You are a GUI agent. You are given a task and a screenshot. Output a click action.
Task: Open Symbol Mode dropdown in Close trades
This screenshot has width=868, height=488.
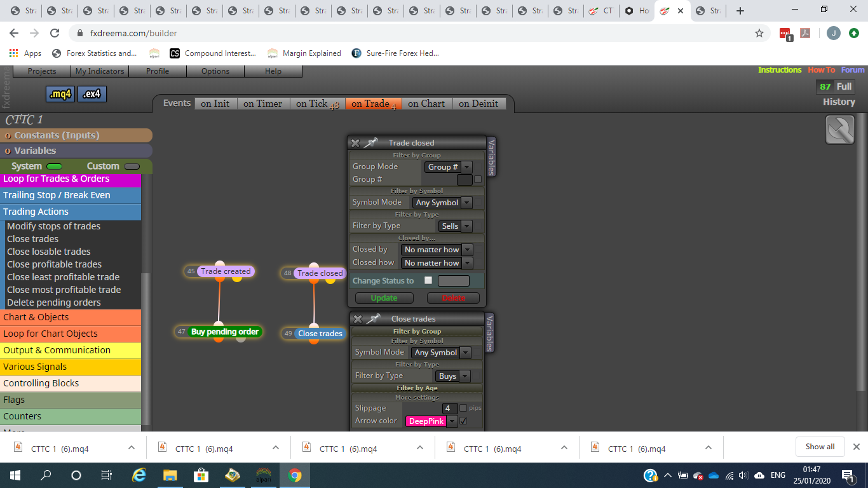click(x=441, y=353)
